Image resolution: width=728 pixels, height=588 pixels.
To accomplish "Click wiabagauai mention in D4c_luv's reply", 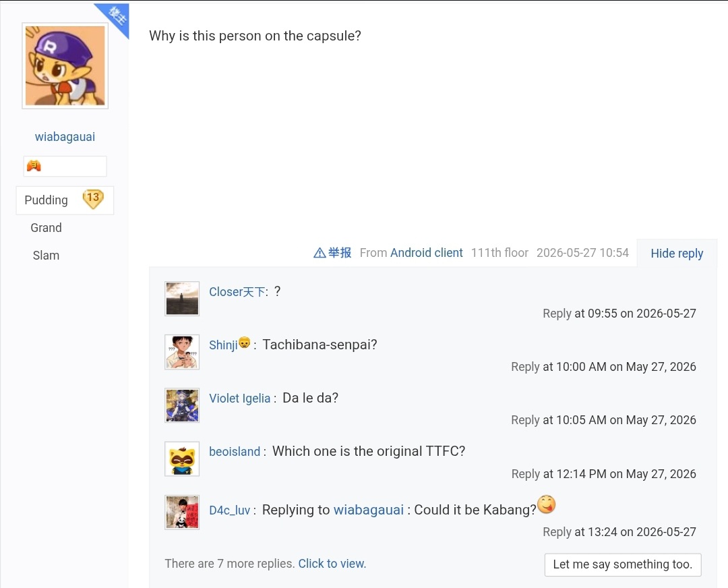I will pos(369,510).
